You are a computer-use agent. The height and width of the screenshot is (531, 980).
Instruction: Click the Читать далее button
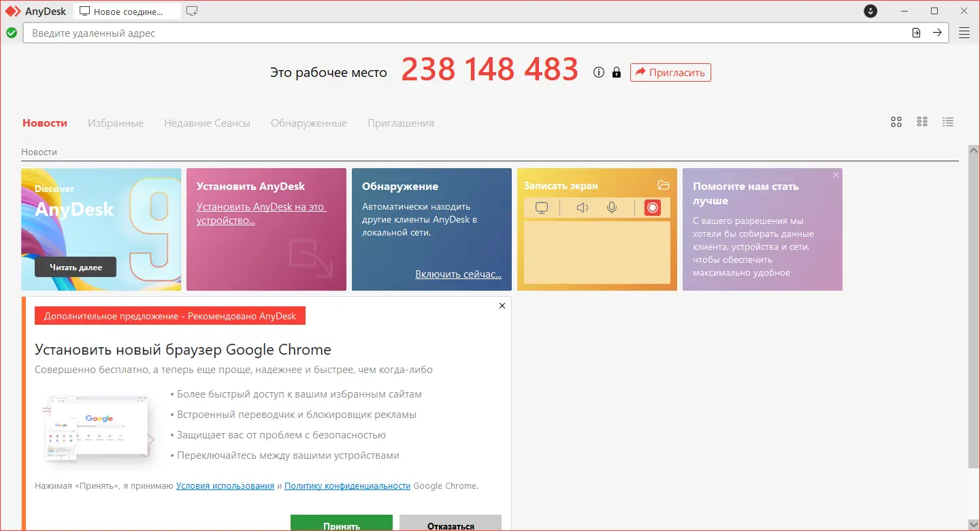[76, 268]
